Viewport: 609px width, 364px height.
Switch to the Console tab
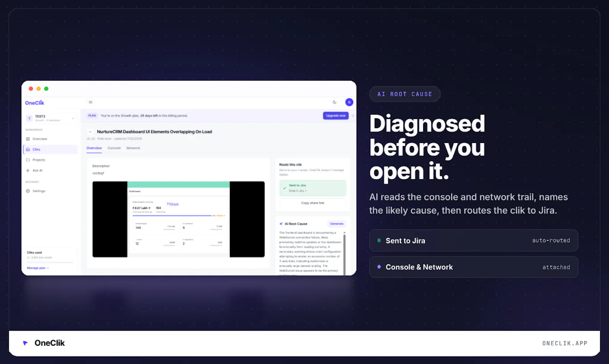[x=114, y=148]
